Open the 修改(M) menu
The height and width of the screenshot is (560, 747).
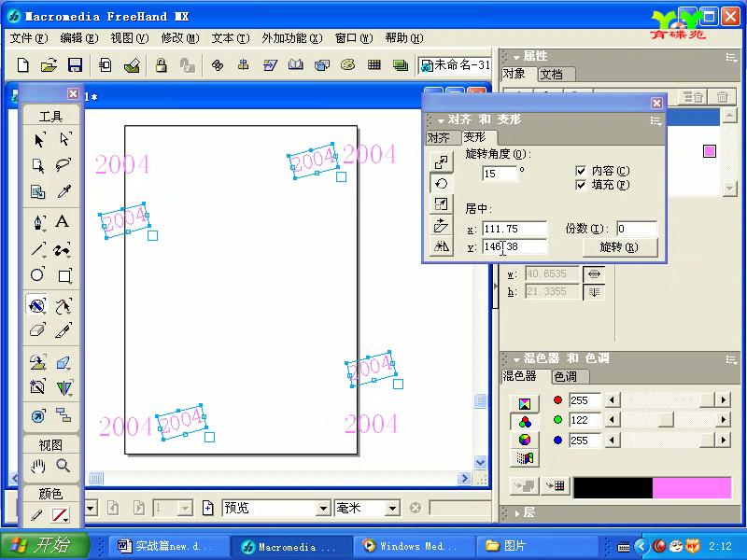[x=180, y=38]
